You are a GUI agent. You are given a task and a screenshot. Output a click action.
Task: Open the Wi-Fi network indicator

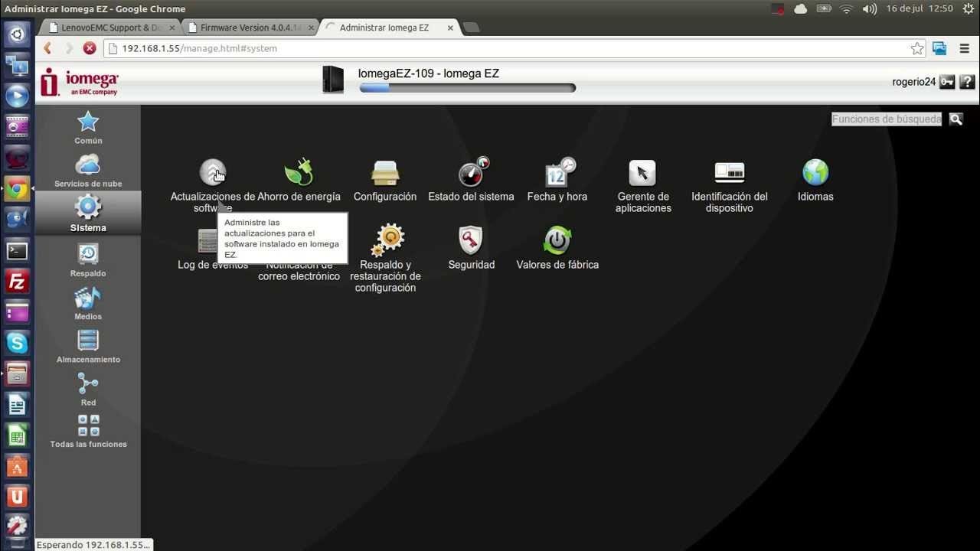846,8
